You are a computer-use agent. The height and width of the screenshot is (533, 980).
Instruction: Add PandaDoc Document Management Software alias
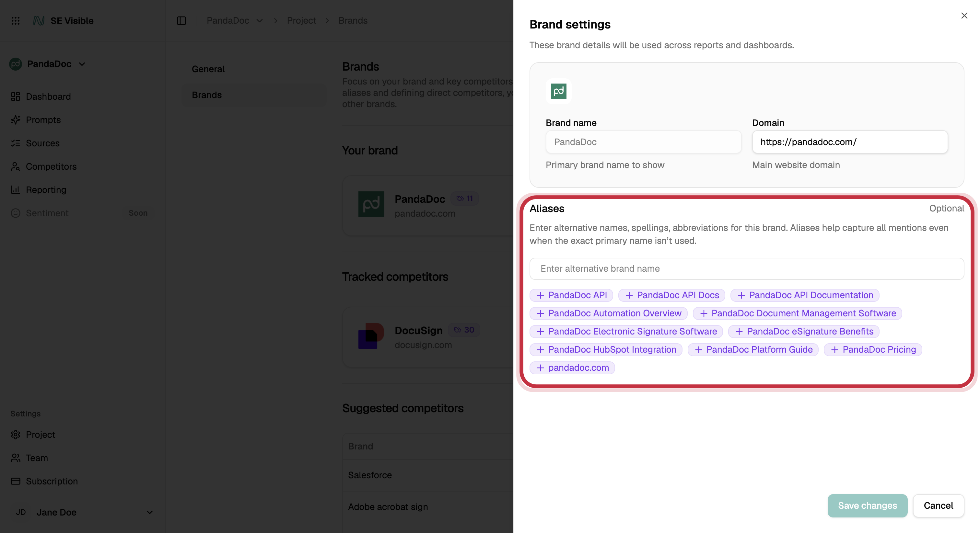(x=798, y=313)
